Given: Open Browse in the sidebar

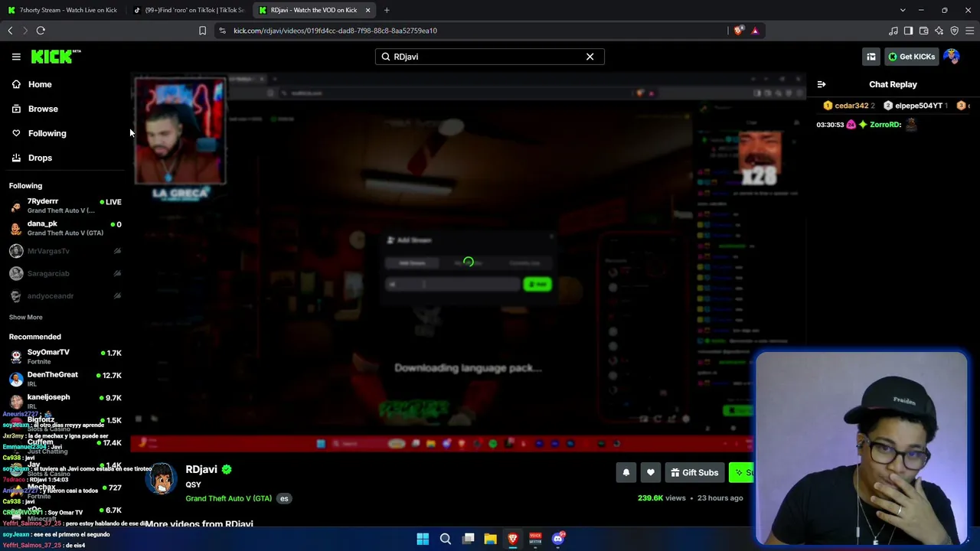Looking at the screenshot, I should tap(43, 109).
